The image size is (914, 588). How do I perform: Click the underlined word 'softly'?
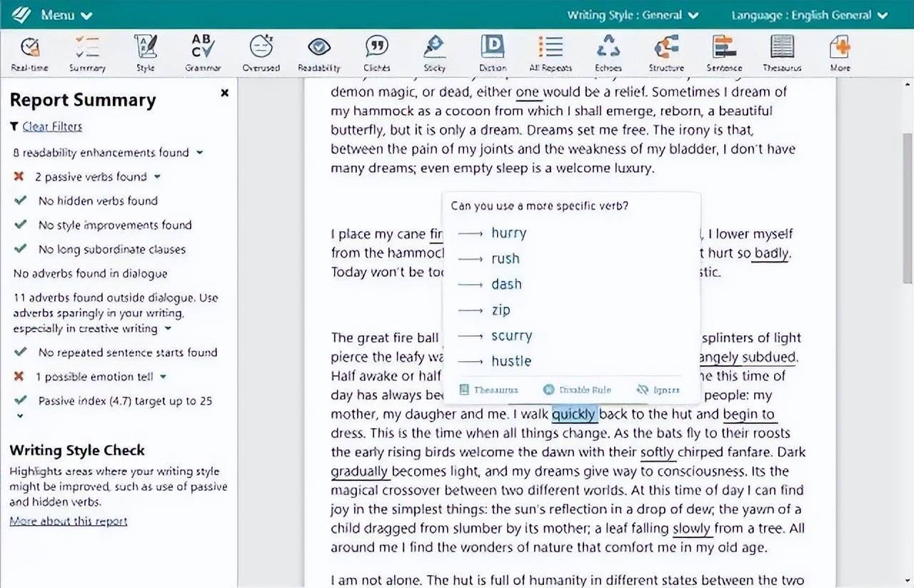click(x=658, y=452)
